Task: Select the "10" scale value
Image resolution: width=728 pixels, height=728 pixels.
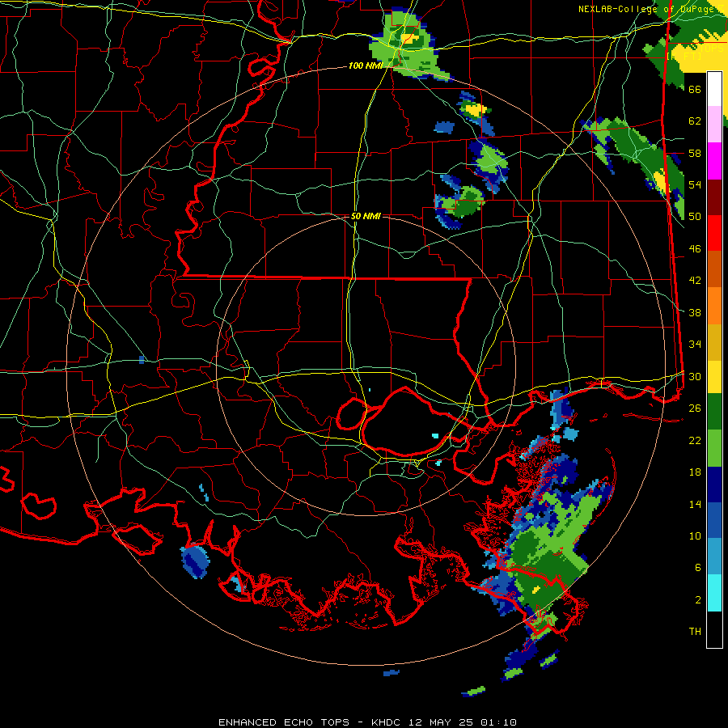Action: click(x=695, y=535)
